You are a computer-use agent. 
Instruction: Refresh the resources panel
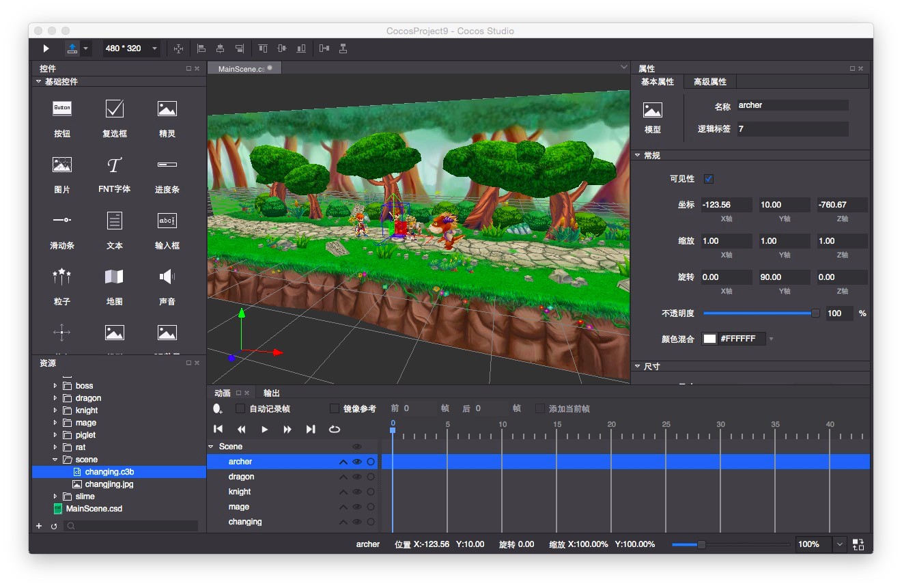53,527
